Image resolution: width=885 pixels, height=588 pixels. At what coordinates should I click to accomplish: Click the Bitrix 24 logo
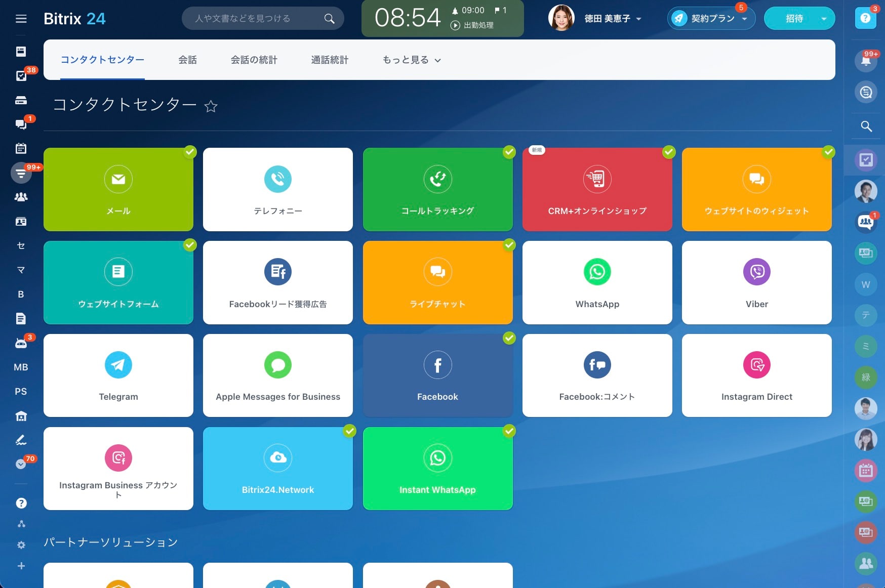tap(74, 19)
